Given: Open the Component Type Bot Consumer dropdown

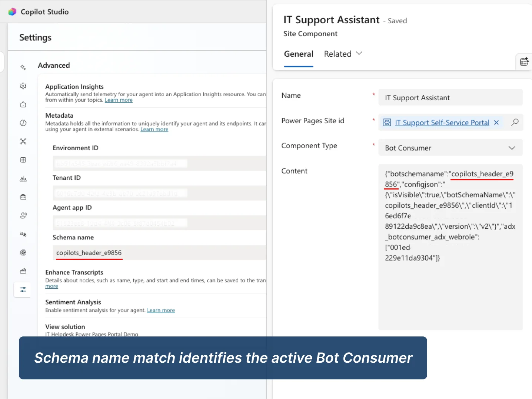Looking at the screenshot, I should pos(450,148).
